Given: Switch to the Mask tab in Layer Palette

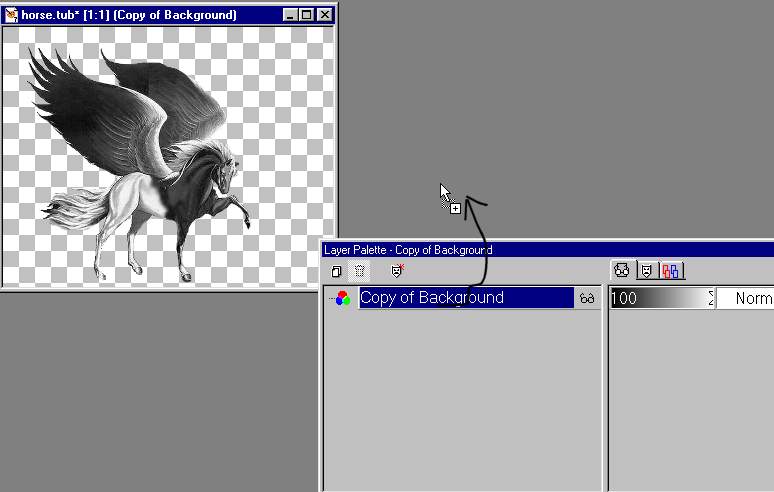Looking at the screenshot, I should coord(646,270).
